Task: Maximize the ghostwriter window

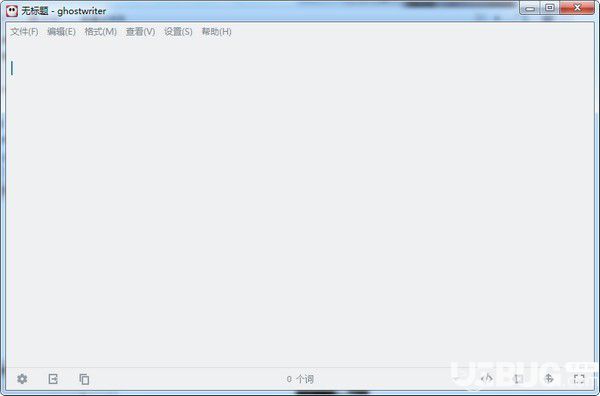Action: click(x=550, y=8)
